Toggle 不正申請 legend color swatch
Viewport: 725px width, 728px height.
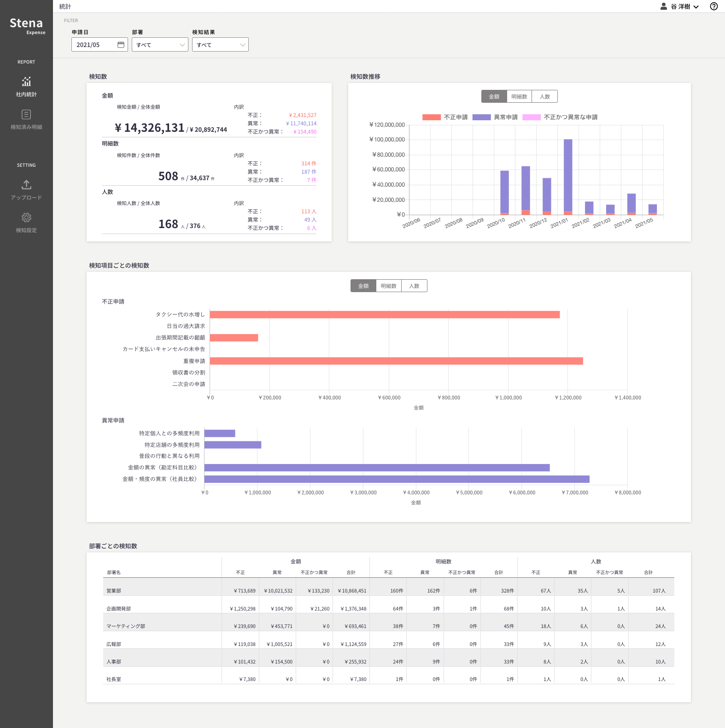pyautogui.click(x=432, y=117)
